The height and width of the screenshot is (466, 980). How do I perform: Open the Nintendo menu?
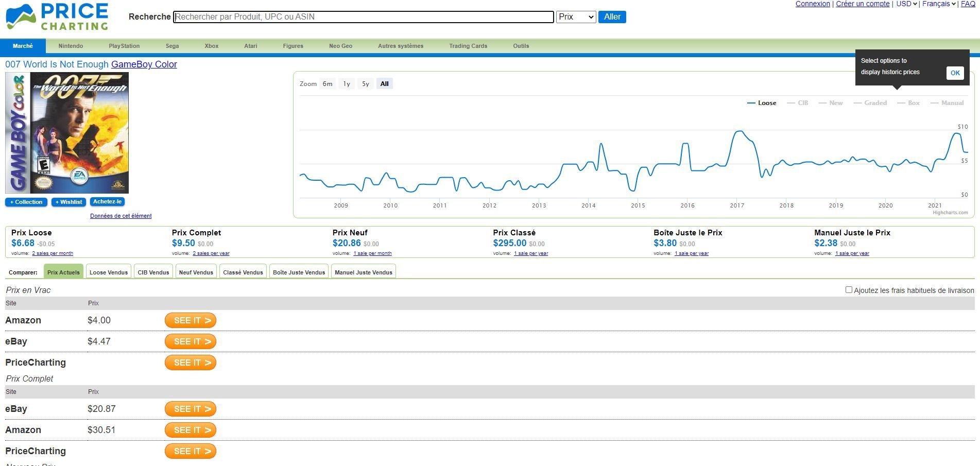[x=71, y=46]
